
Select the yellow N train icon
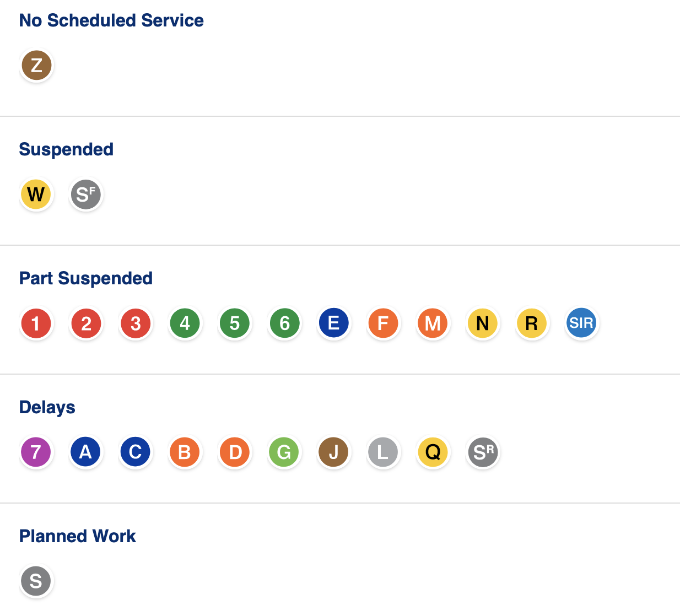pos(483,323)
